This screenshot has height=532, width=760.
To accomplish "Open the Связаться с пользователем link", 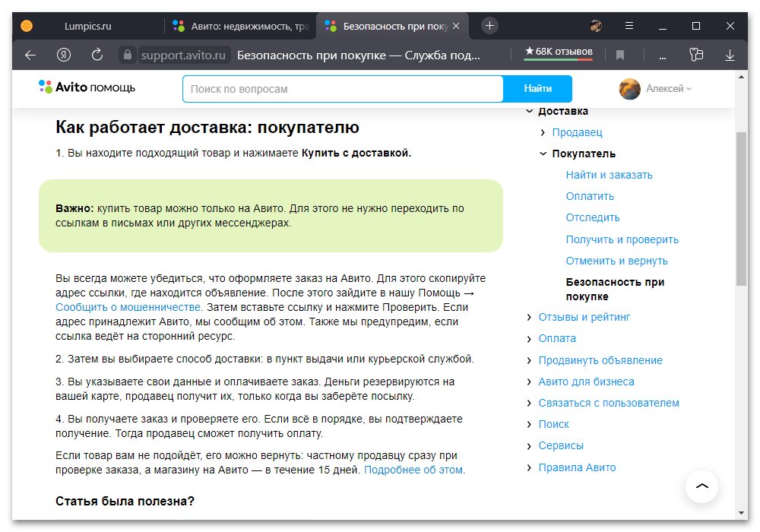I will (x=608, y=403).
